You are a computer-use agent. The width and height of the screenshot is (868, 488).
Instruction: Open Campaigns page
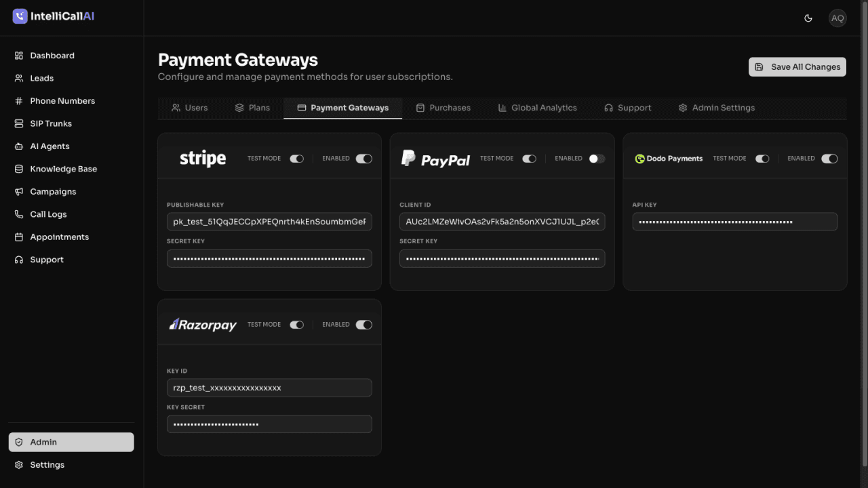click(71, 192)
